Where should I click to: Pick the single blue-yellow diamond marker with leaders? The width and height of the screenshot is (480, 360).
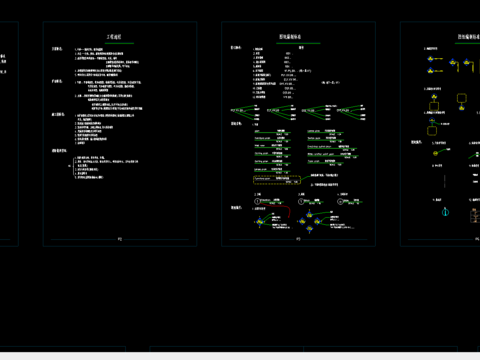[260, 221]
